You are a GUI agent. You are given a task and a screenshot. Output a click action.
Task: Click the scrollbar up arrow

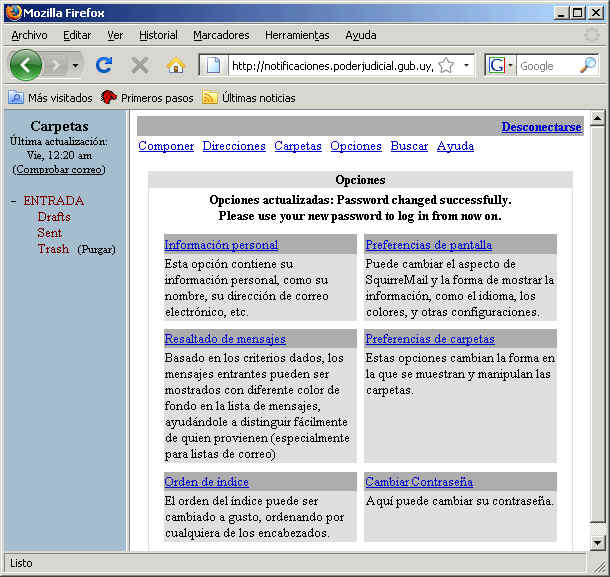click(597, 118)
